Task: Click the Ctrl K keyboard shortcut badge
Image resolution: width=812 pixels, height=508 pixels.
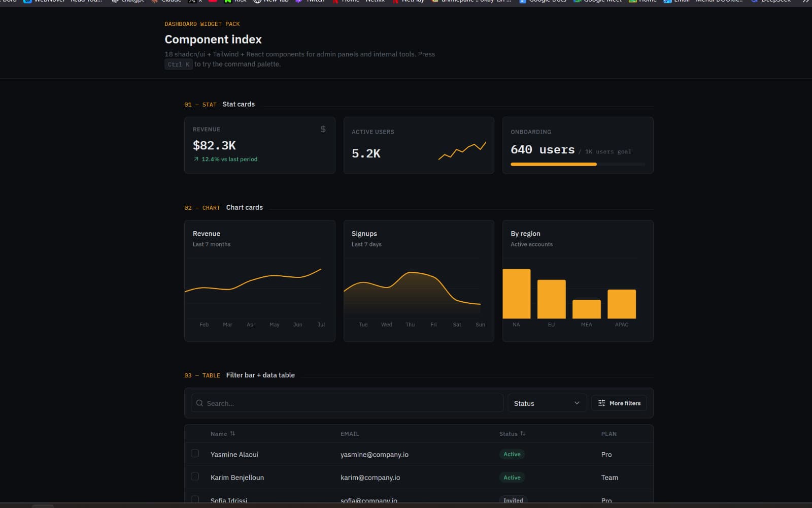Action: (x=179, y=65)
